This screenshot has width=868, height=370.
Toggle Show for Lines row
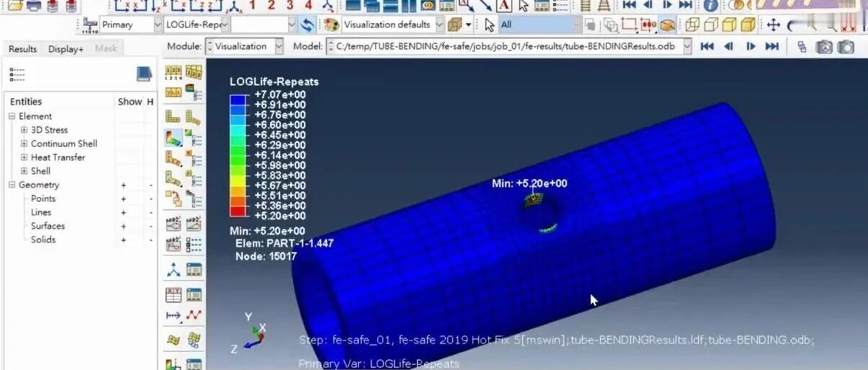pyautogui.click(x=123, y=212)
